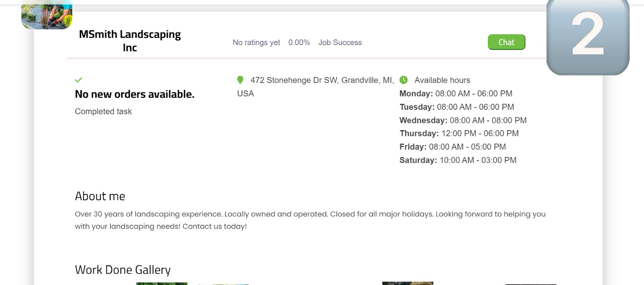The image size is (644, 285).
Task: Click the Work Done Gallery heading
Action: [123, 270]
